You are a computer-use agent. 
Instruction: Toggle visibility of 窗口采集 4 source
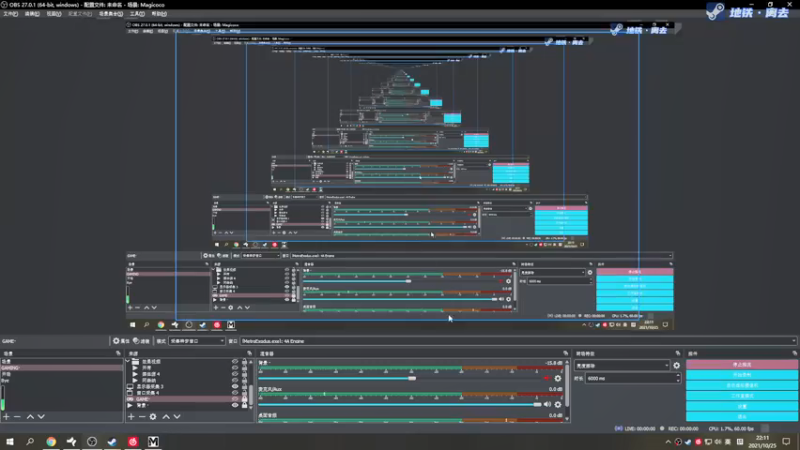coord(235,393)
